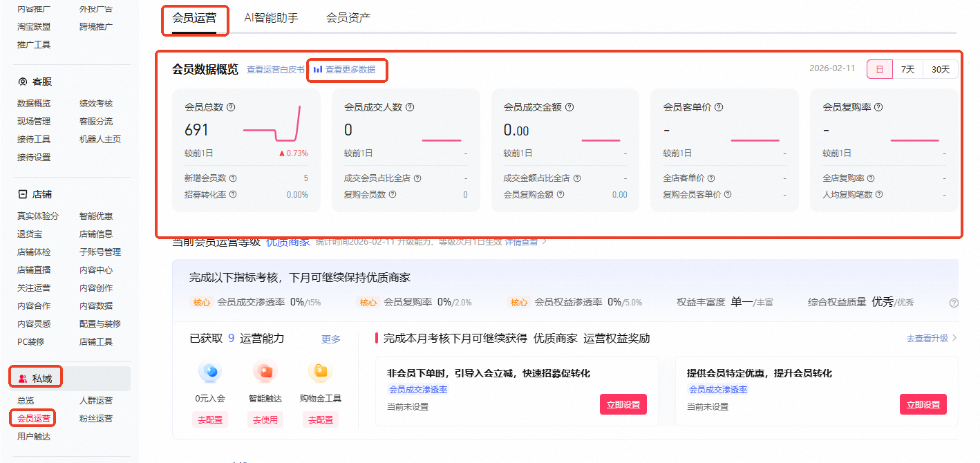980x463 pixels.
Task: Open 店铺直播 in the sidebar
Action: click(34, 270)
